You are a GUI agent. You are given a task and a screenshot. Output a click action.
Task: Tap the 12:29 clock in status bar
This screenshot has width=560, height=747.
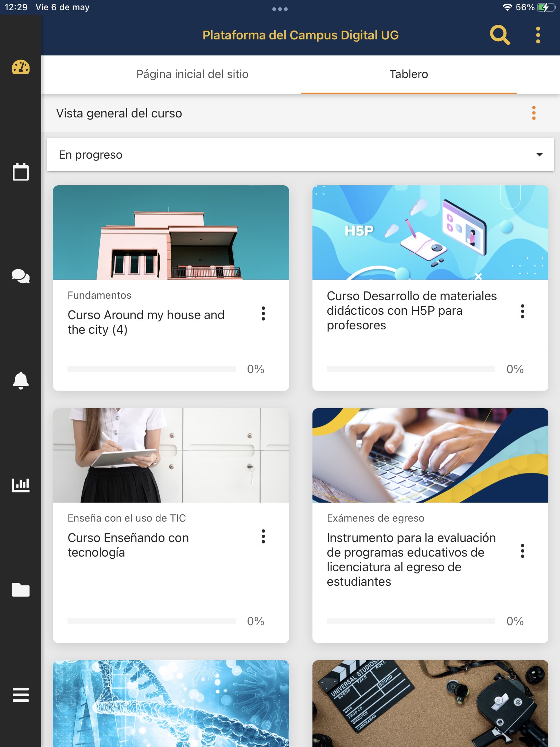[16, 7]
